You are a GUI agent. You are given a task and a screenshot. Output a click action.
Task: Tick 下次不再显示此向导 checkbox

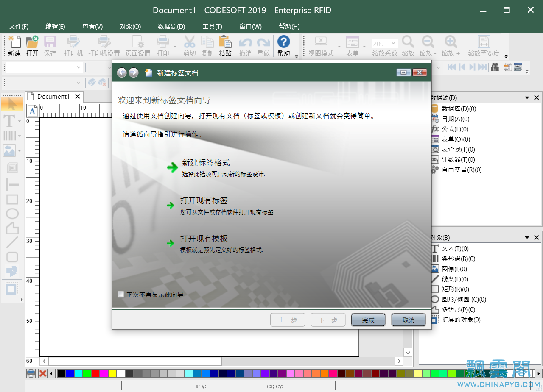121,294
